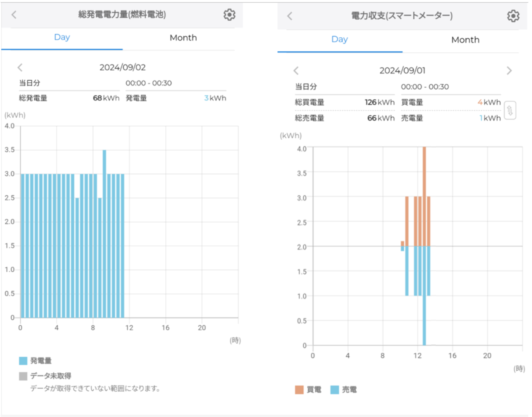The height and width of the screenshot is (417, 532).
Task: Advance to next day after 2024/09/01
Action: 509,71
